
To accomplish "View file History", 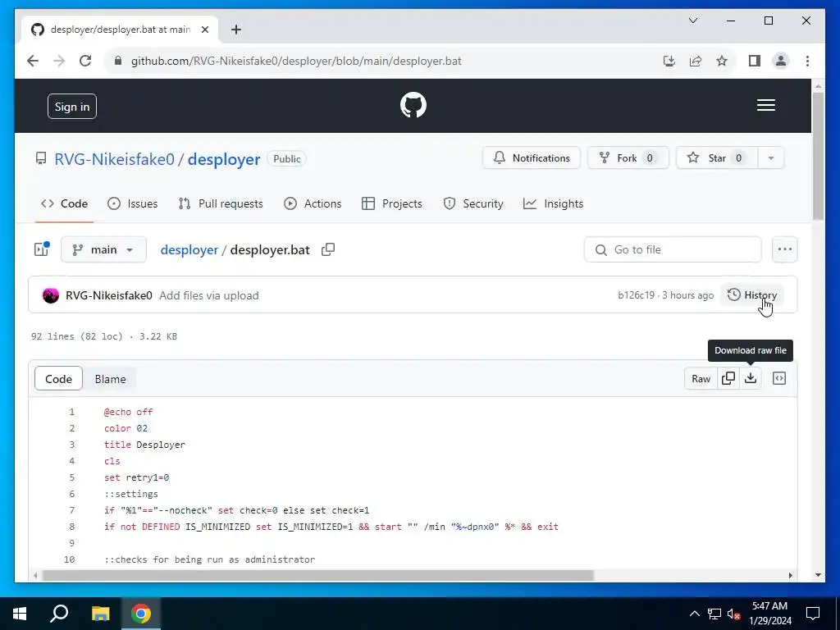I will pos(752,295).
